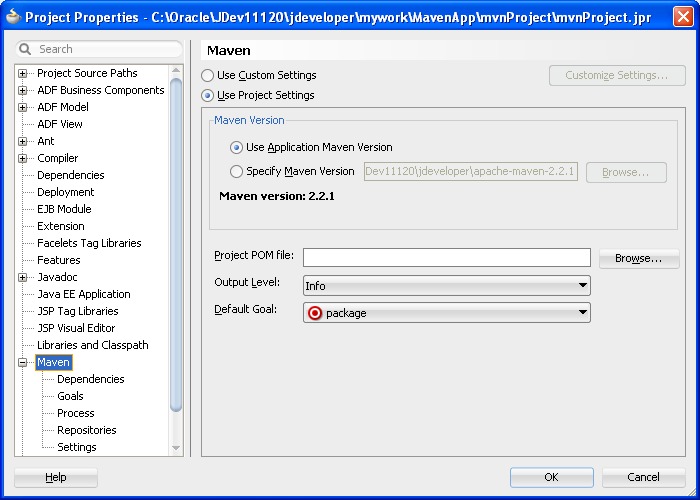Click the red target icon beside package
700x500 pixels.
point(315,313)
